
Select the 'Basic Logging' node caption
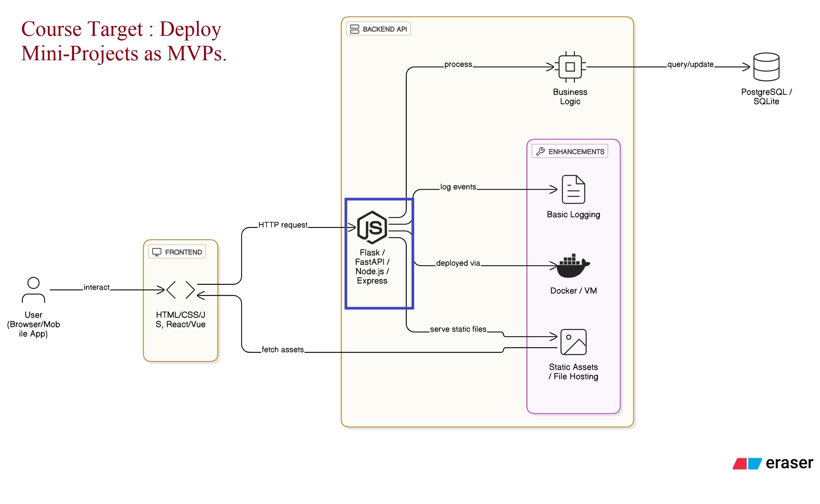click(x=573, y=215)
